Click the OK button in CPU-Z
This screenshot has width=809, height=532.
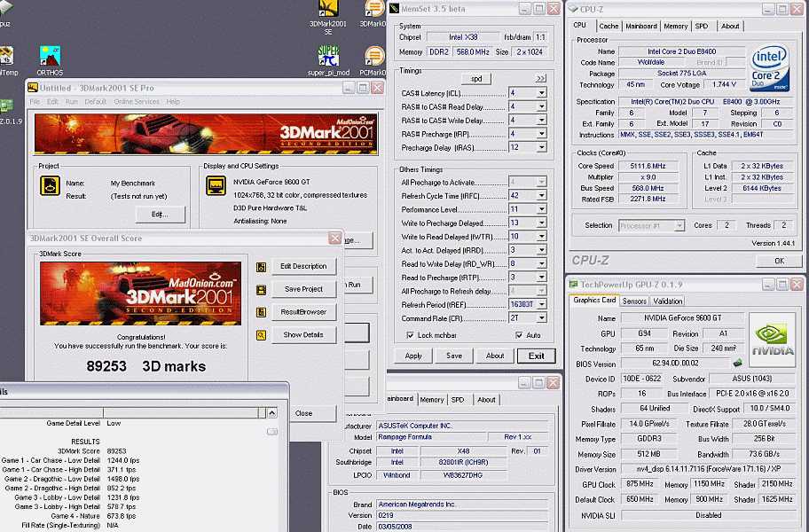[779, 261]
